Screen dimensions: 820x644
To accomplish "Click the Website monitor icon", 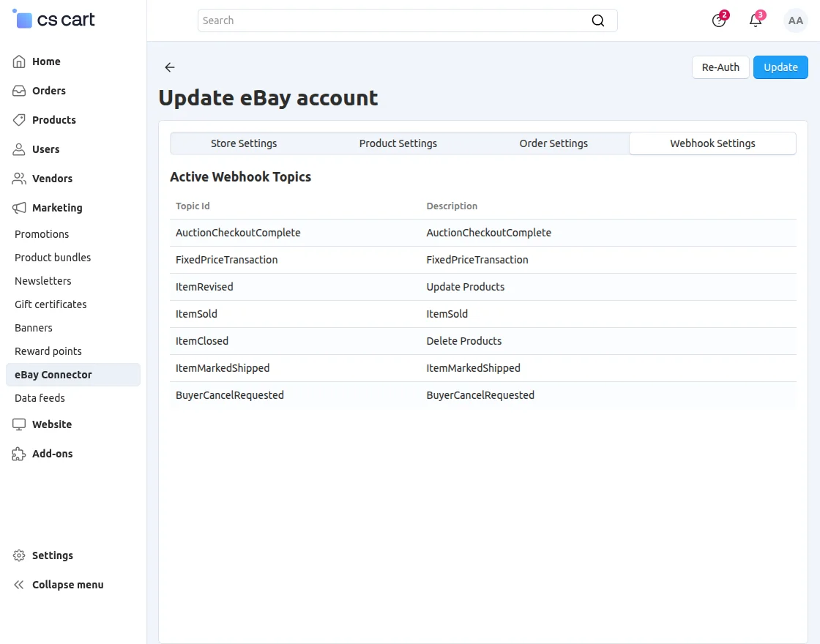I will coord(19,424).
